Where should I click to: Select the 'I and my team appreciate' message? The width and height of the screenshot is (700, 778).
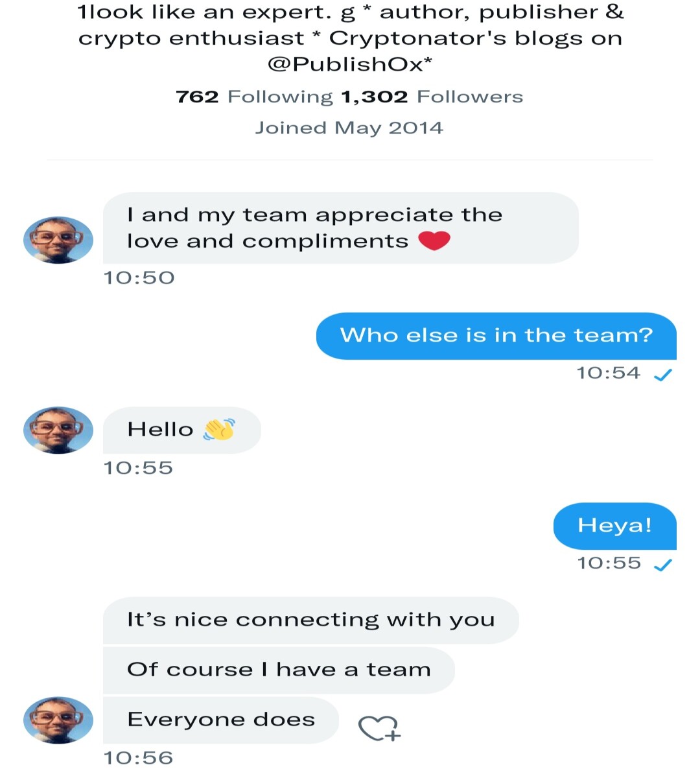341,228
